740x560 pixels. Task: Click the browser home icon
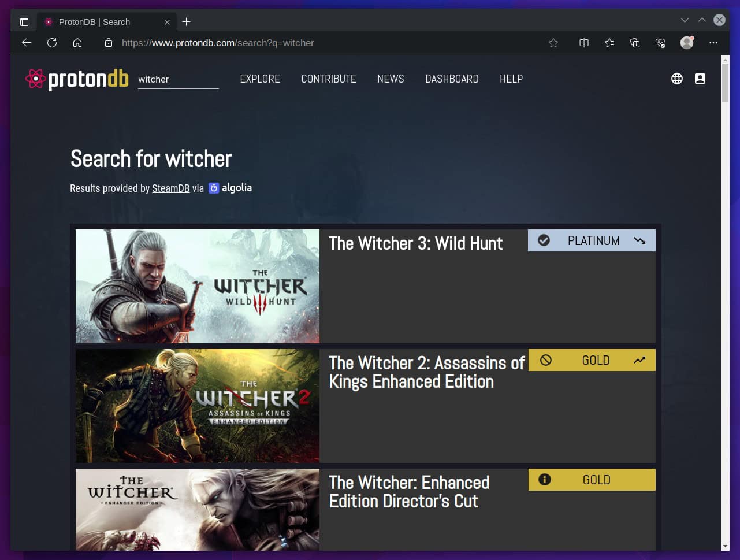pos(77,43)
